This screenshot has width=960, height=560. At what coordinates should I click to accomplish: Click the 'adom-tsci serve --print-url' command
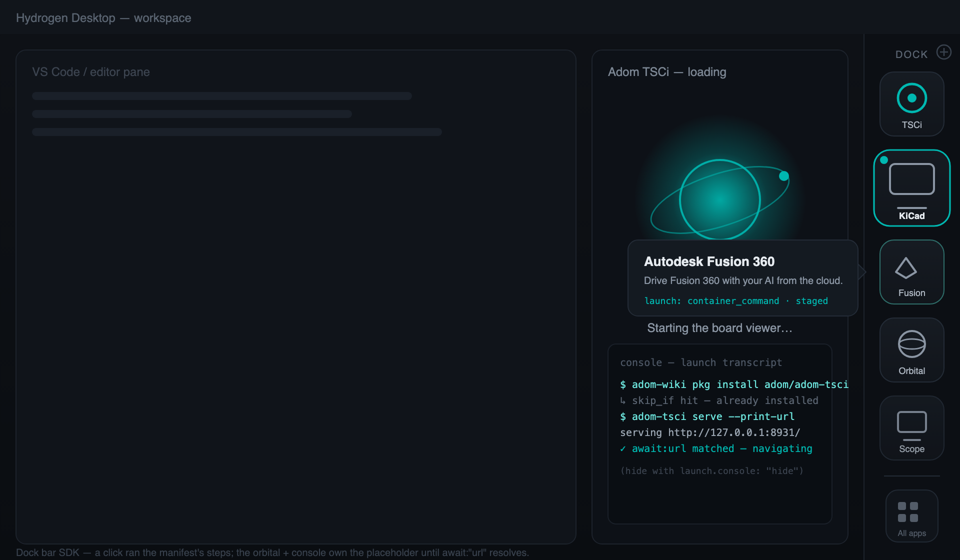(x=707, y=416)
